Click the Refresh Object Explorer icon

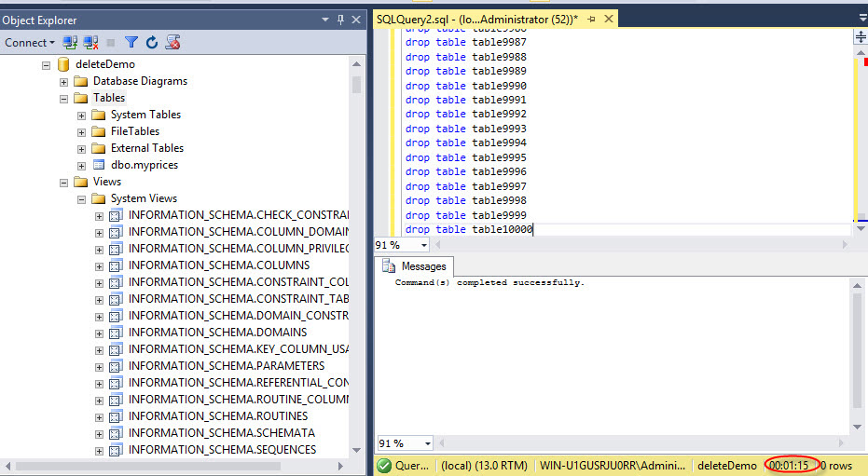pyautogui.click(x=152, y=43)
